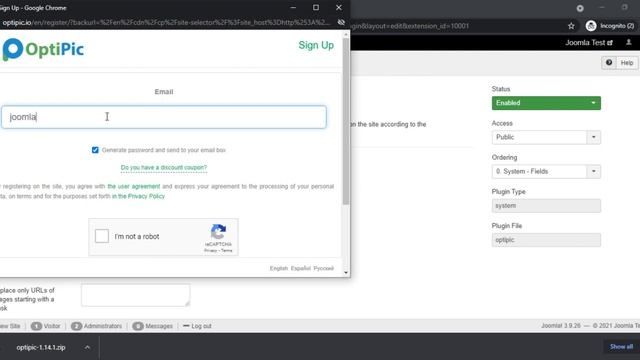640x360 pixels.
Task: Click the popup scrollbar up arrow
Action: 346,35
